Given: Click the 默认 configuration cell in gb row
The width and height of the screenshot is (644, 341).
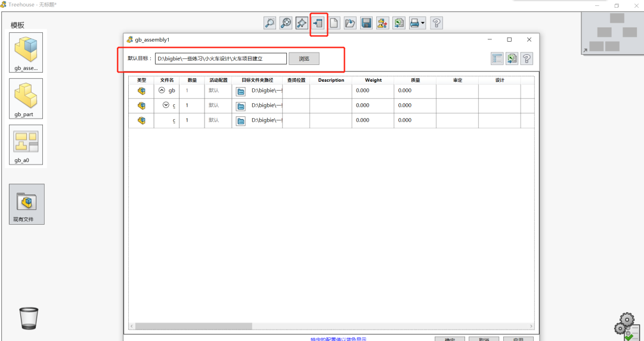Looking at the screenshot, I should [218, 91].
